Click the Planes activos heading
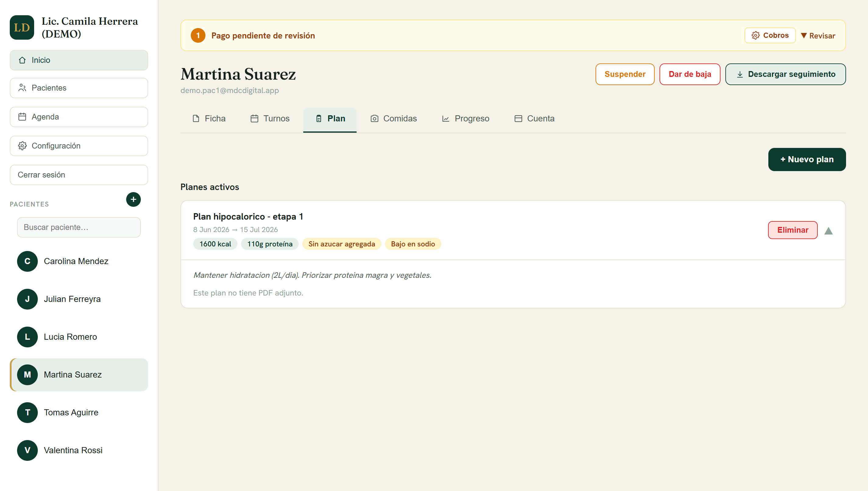Viewport: 868px width, 491px height. point(210,187)
